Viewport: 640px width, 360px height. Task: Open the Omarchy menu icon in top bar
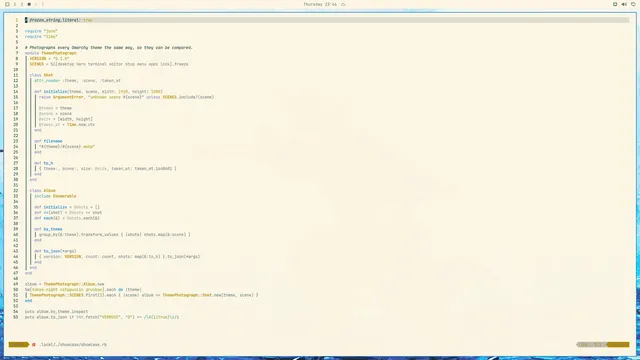point(7,4)
